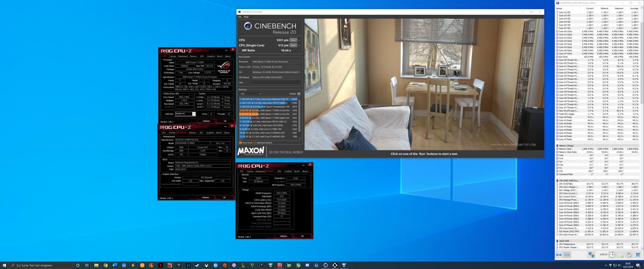
Task: Open File Explorer from taskbar
Action: tap(96, 265)
